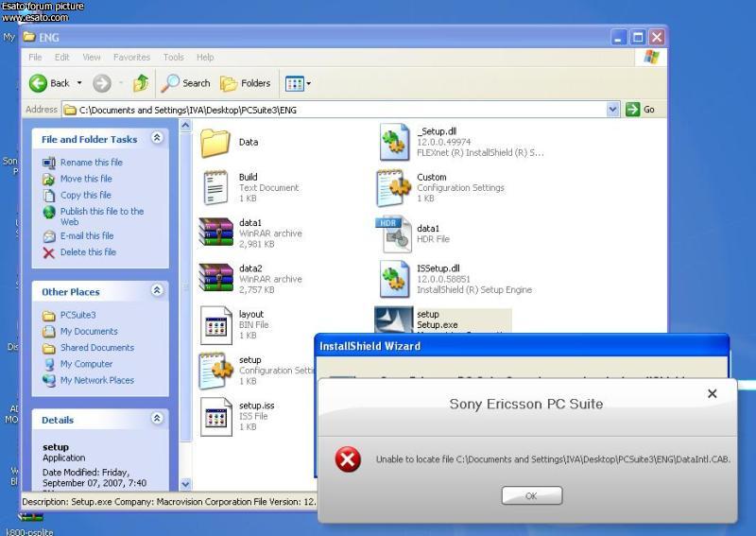The image size is (756, 536).
Task: Select setup Configuration Settings icon
Action: click(x=216, y=371)
